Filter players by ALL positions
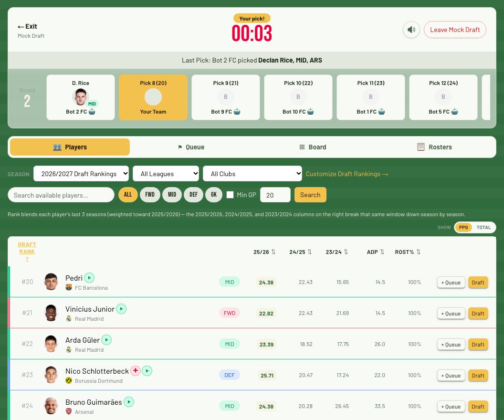The width and height of the screenshot is (504, 420). (x=128, y=195)
